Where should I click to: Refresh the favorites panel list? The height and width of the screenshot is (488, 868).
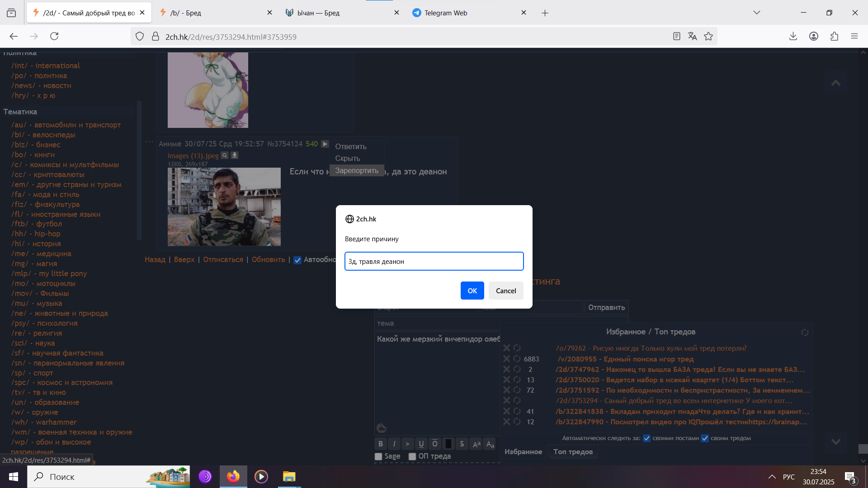click(x=805, y=333)
